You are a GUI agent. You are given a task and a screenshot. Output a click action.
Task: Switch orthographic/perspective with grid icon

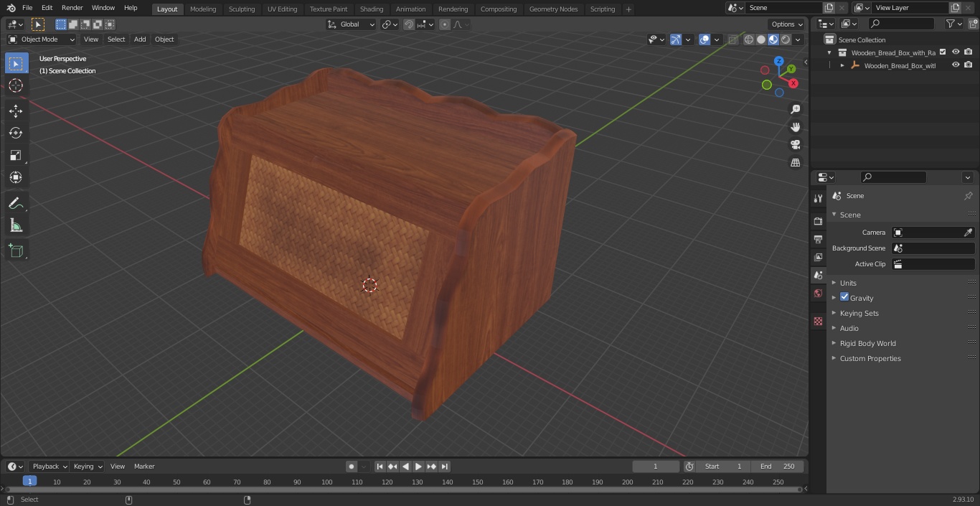click(795, 163)
